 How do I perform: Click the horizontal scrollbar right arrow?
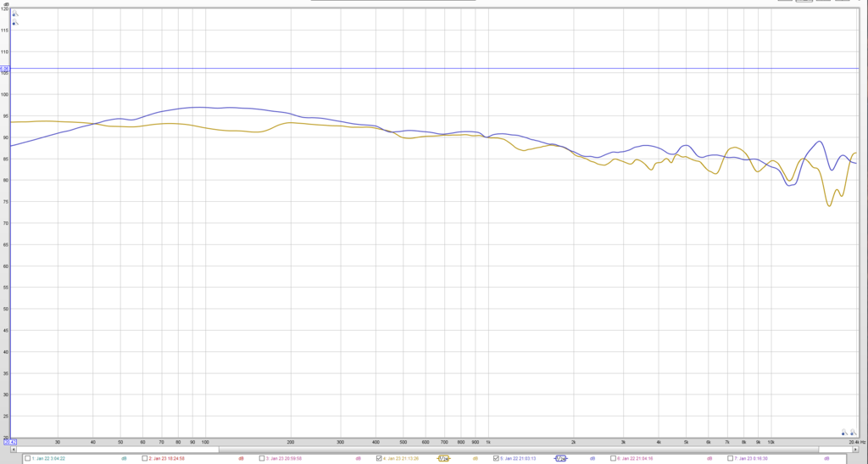(856, 450)
